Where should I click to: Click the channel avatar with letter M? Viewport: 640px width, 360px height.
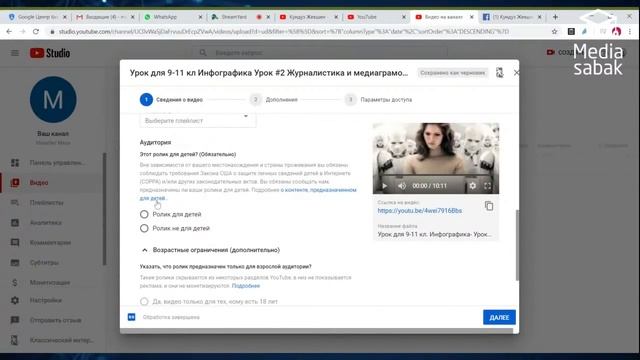tap(53, 100)
